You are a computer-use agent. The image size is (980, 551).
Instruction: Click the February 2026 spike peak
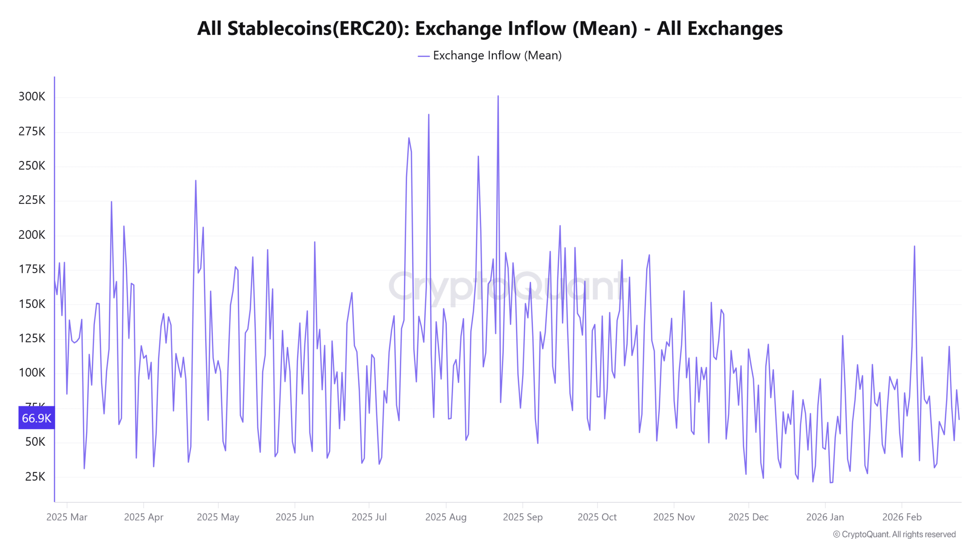click(x=914, y=246)
